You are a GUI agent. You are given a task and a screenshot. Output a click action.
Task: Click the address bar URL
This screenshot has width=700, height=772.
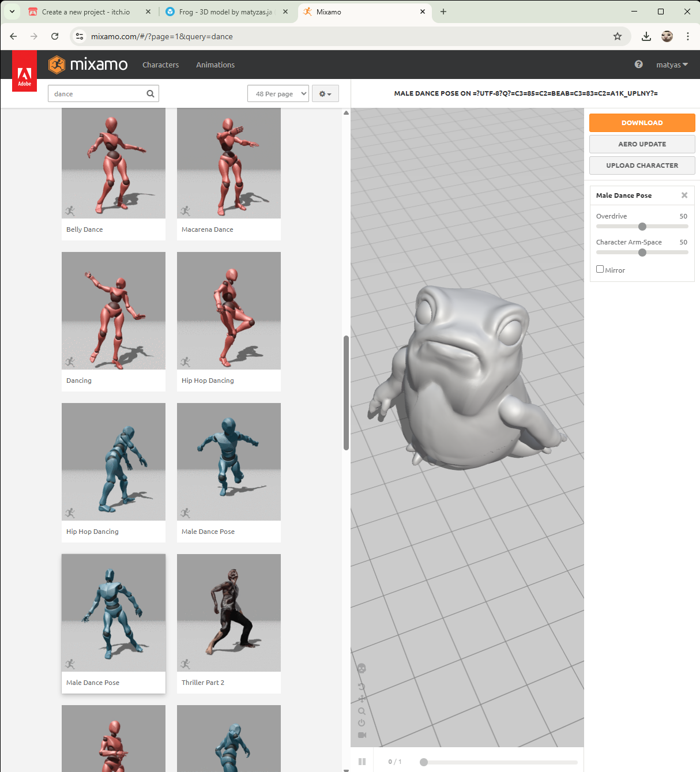point(162,36)
